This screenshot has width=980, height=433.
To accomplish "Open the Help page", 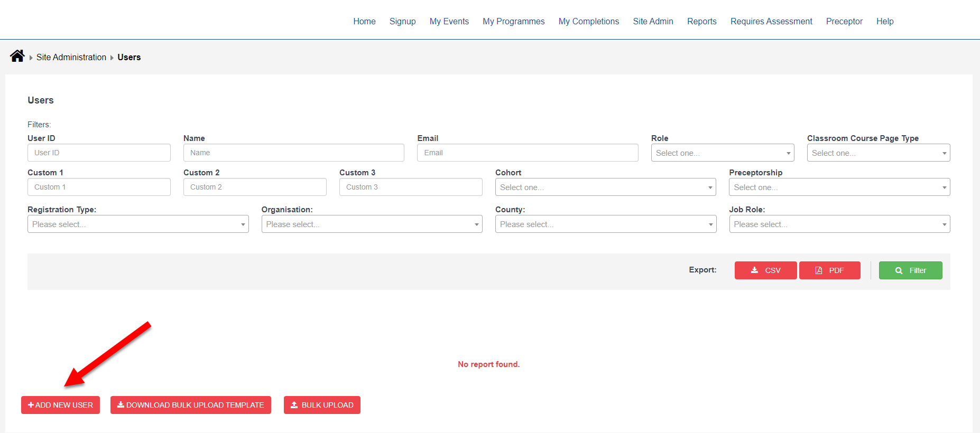I will point(885,21).
